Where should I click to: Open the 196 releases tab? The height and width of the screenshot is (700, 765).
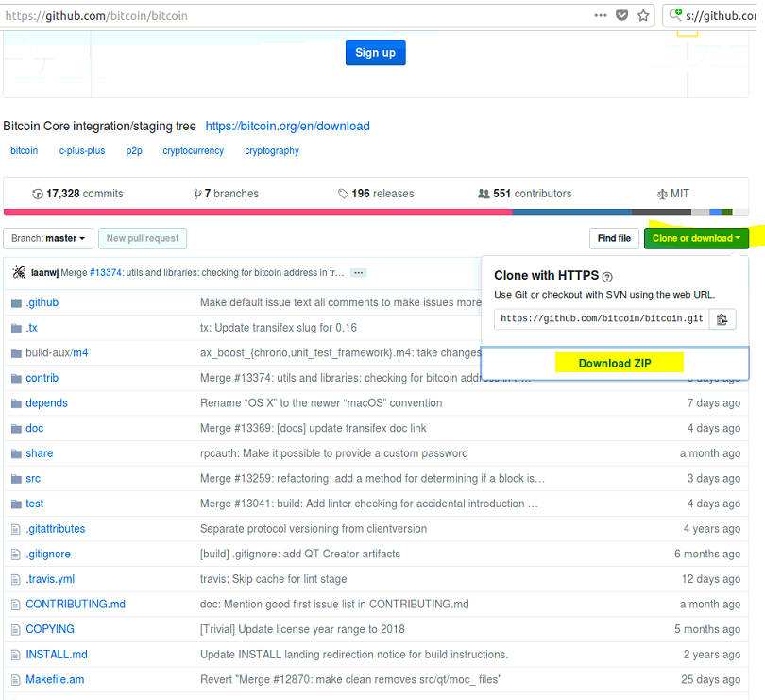click(x=376, y=194)
